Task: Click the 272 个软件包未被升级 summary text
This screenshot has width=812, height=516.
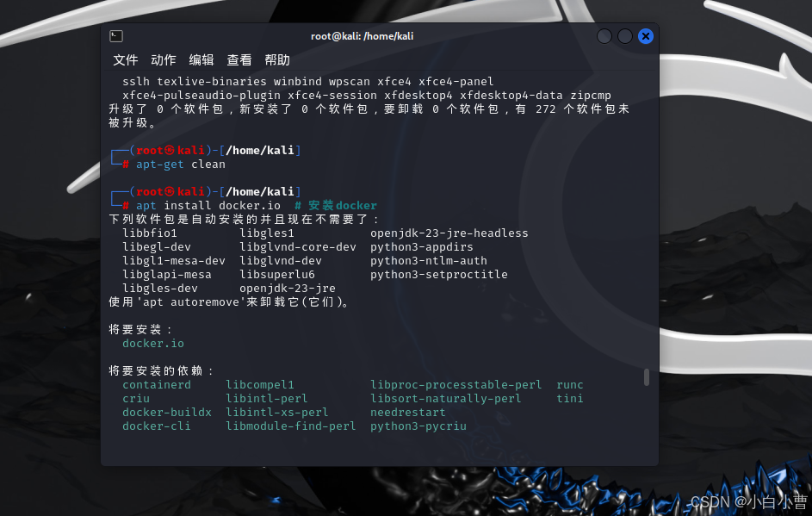Action: click(369, 116)
